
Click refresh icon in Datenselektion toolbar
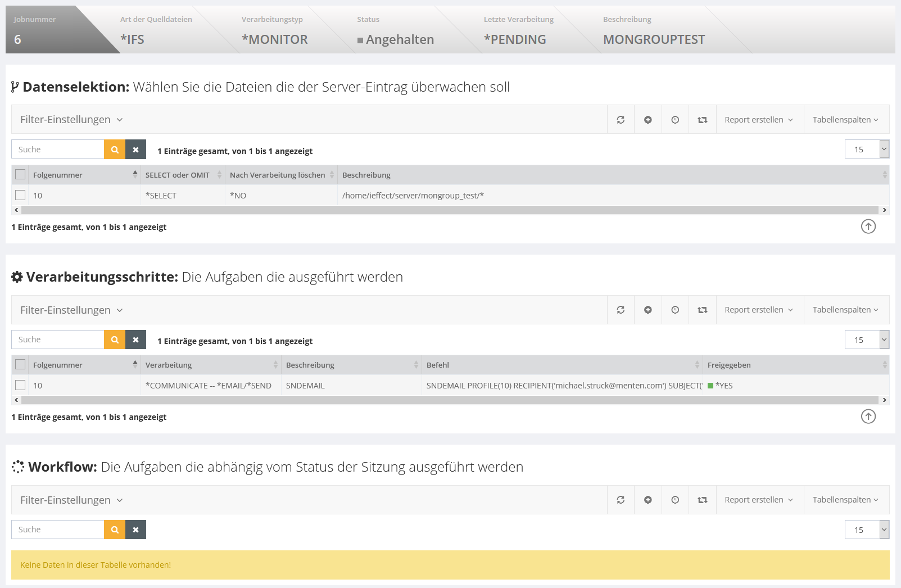point(621,120)
